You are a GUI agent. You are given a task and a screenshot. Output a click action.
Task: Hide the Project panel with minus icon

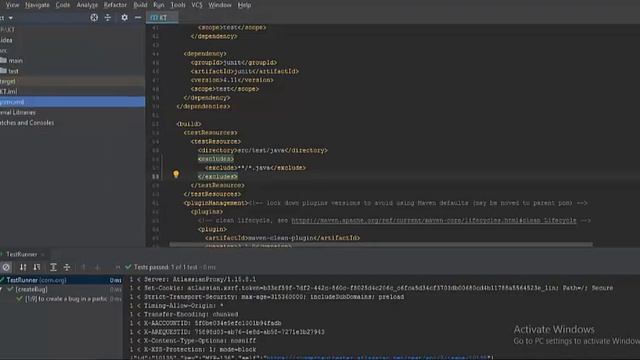tap(138, 18)
